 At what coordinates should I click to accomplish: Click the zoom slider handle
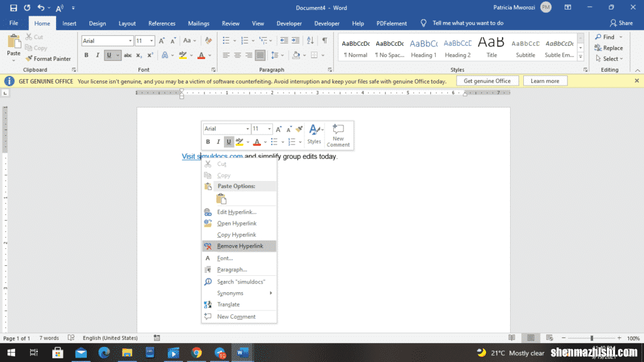click(x=592, y=338)
